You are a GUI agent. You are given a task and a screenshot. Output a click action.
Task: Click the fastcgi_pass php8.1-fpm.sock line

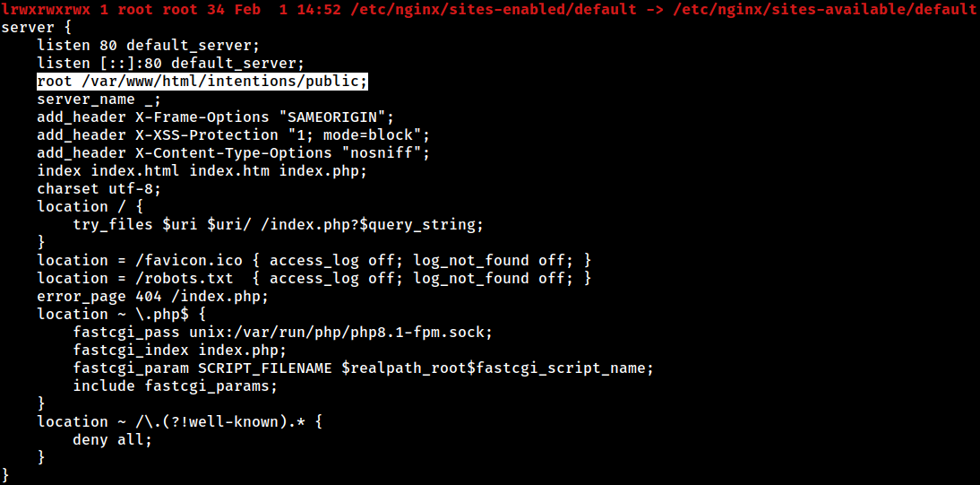coord(282,332)
